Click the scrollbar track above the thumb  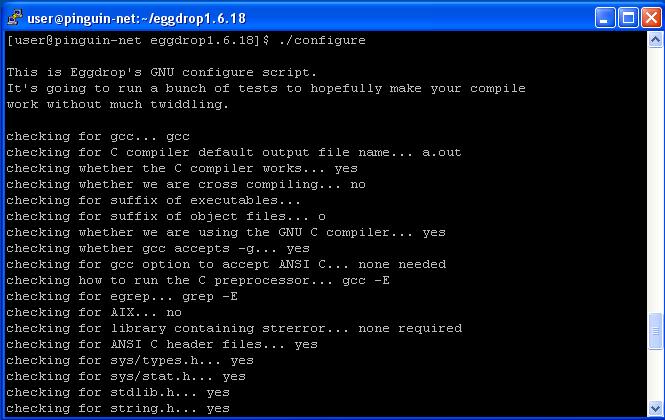coord(655,180)
